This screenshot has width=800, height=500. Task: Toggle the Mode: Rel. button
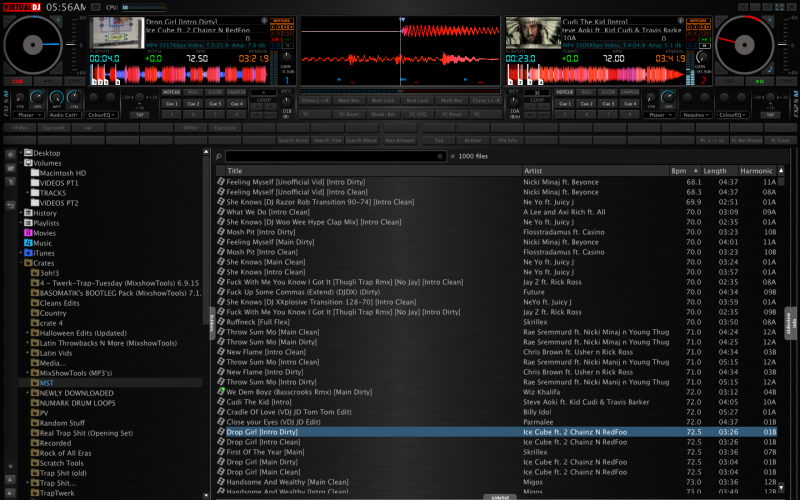(x=383, y=114)
